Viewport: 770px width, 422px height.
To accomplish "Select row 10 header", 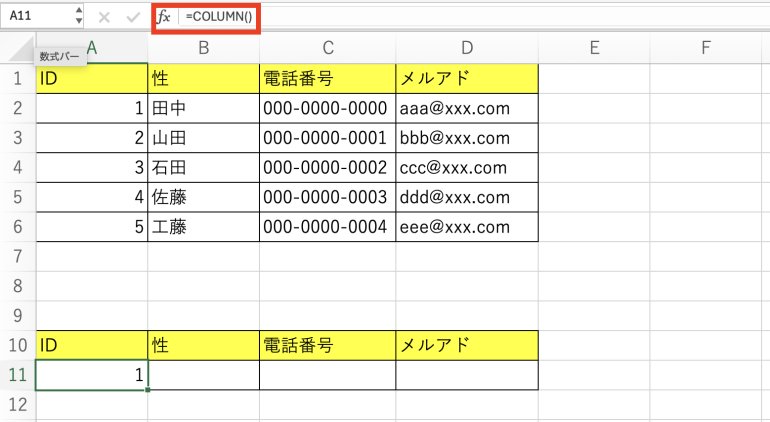I will pos(18,345).
